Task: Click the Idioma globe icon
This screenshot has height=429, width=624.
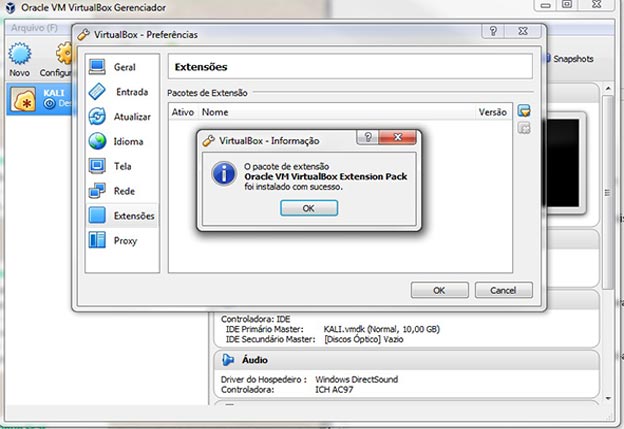Action: 97,141
